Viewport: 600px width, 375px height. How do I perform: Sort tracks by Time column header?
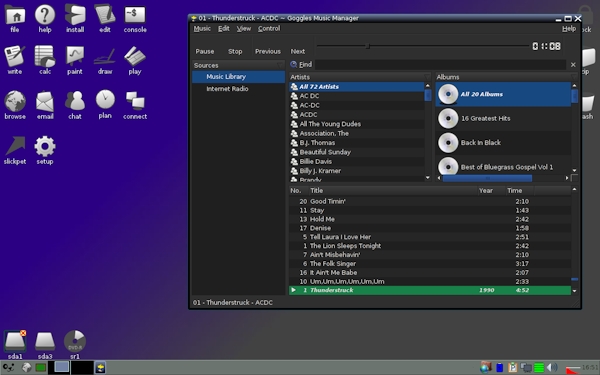(x=520, y=190)
